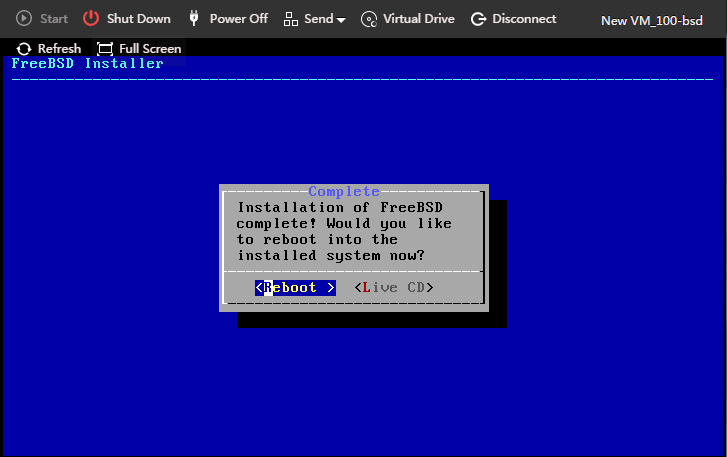Screen dimensions: 727x457
Task: Open the Send dropdown arrow
Action: click(x=341, y=20)
